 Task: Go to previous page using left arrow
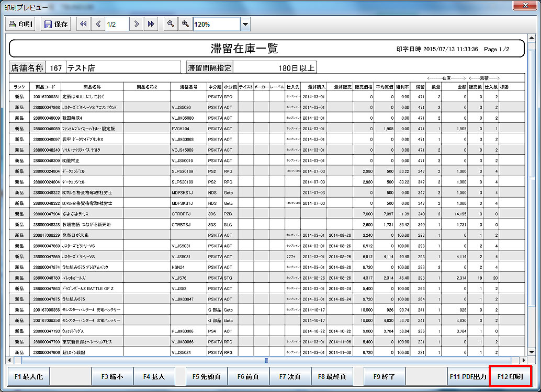[98, 24]
